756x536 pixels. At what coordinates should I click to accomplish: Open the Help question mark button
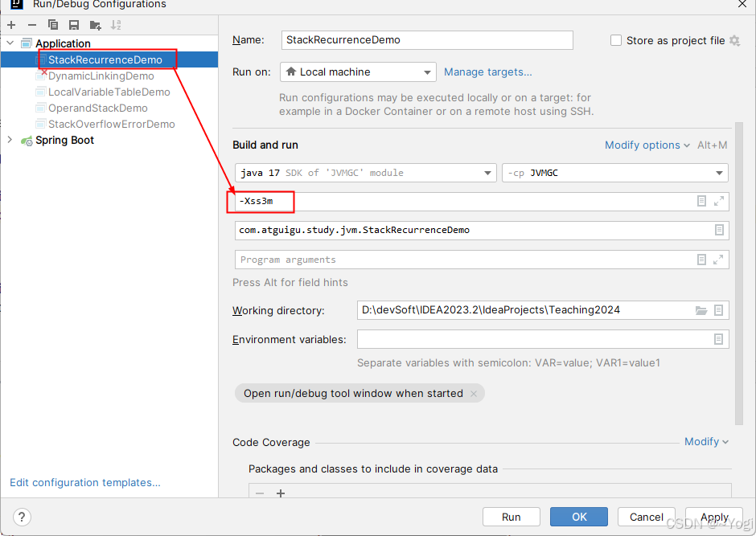(x=22, y=517)
